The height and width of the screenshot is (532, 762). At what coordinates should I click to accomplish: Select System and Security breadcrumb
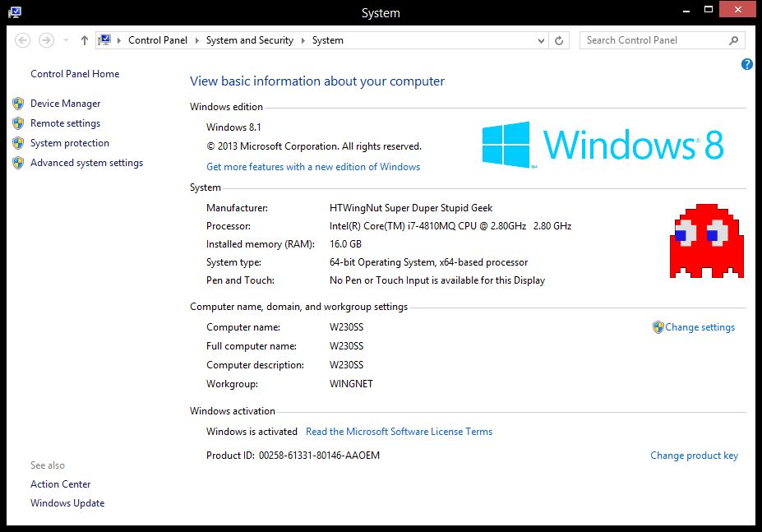(250, 40)
